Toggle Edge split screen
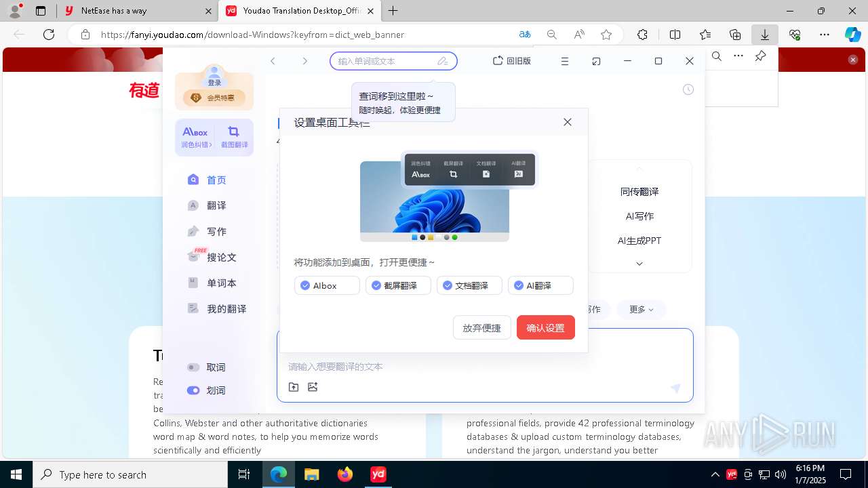Image resolution: width=868 pixels, height=488 pixels. coord(675,35)
